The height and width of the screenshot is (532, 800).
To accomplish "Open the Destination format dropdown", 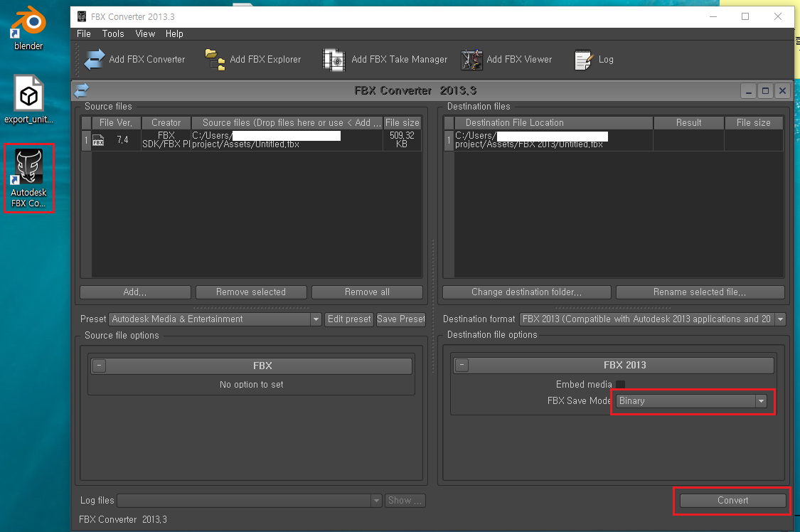I will point(653,319).
